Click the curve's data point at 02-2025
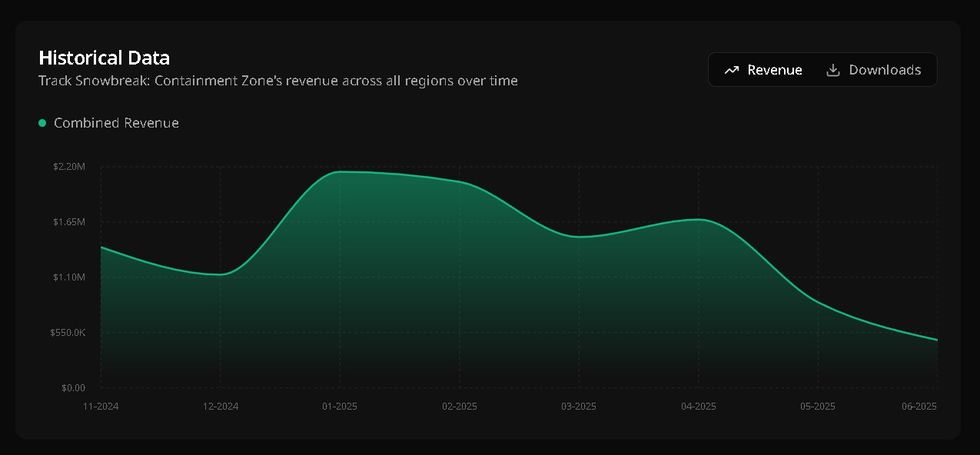This screenshot has height=455, width=980. coord(460,182)
